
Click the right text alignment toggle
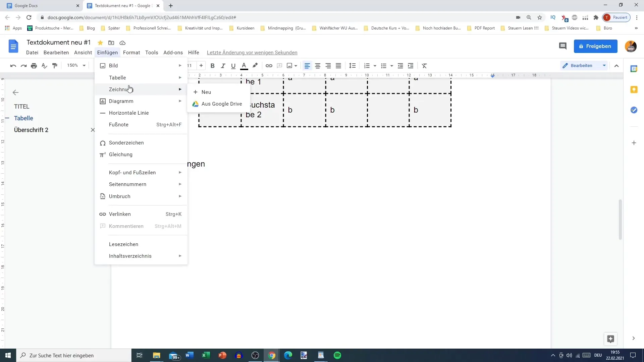(x=329, y=65)
